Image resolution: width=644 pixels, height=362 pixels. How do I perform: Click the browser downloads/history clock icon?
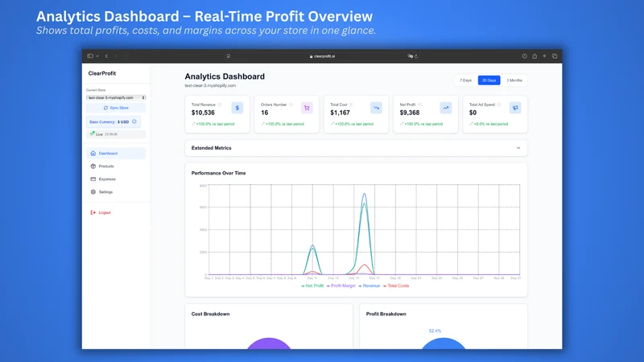525,56
